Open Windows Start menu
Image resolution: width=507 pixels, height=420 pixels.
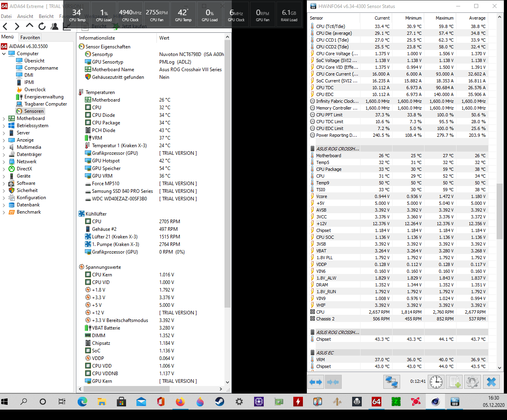5,402
